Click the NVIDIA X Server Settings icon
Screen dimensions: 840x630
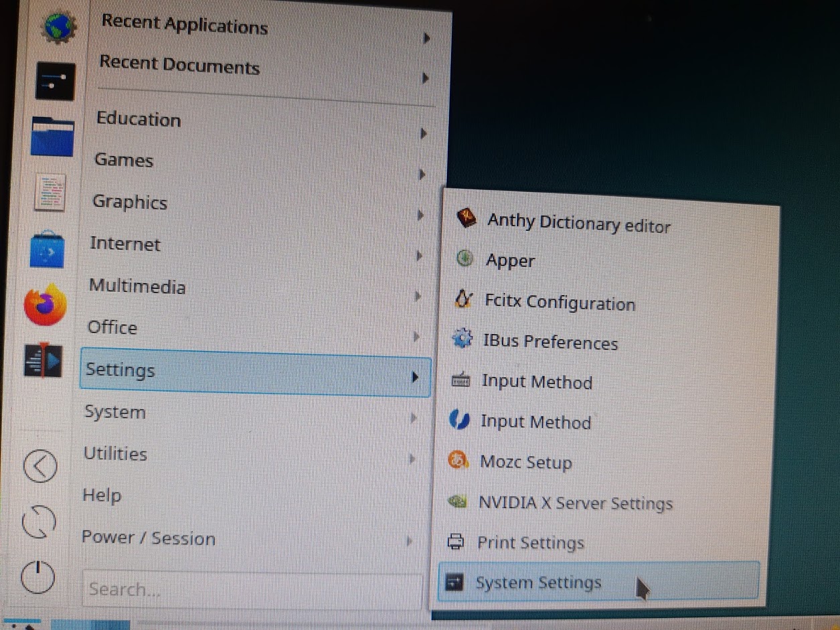click(457, 501)
